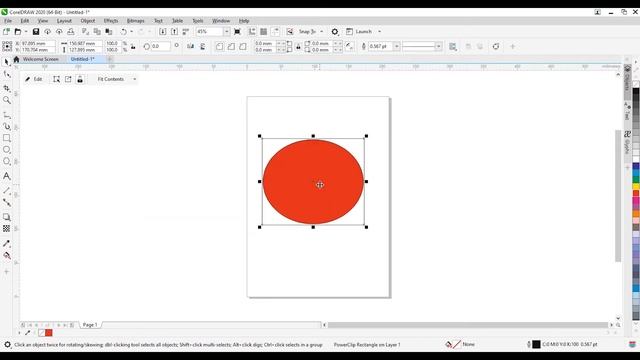
Task: Open the Layout menu
Action: (x=64, y=21)
